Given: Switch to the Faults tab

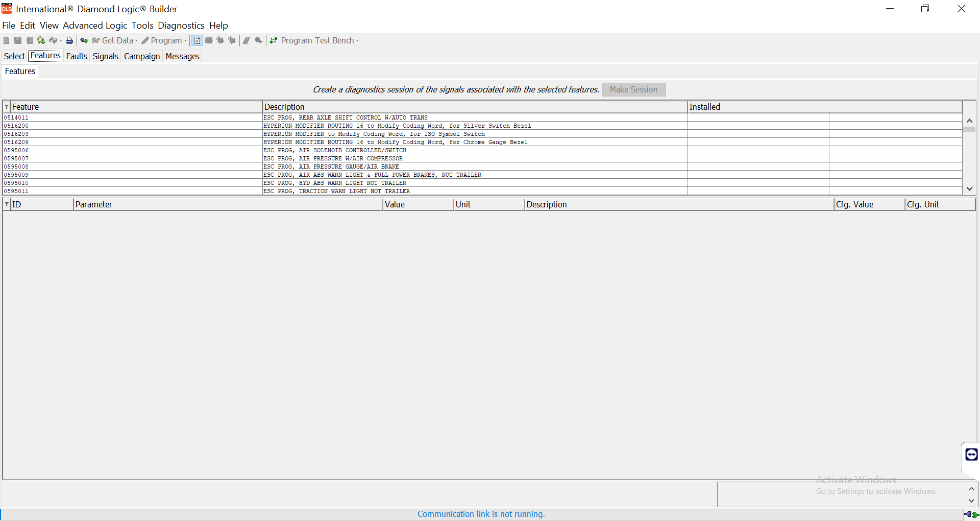Looking at the screenshot, I should coord(77,56).
